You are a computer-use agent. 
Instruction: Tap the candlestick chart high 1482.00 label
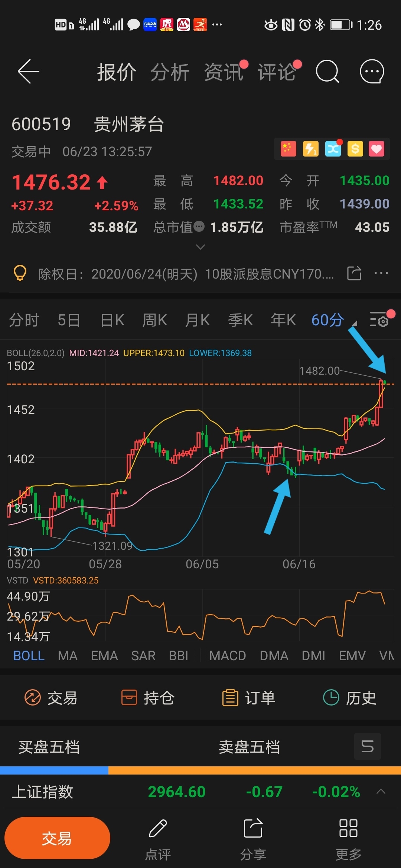tap(319, 371)
